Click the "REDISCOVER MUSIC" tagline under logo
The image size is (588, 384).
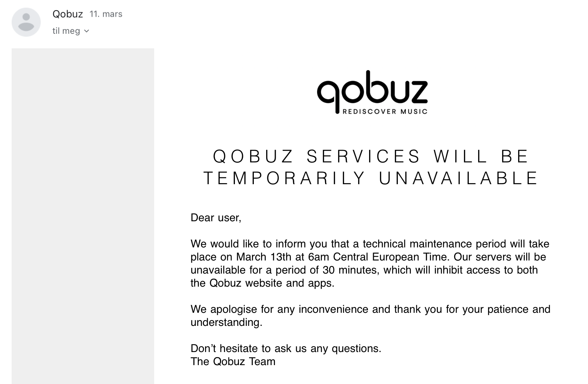pyautogui.click(x=385, y=112)
